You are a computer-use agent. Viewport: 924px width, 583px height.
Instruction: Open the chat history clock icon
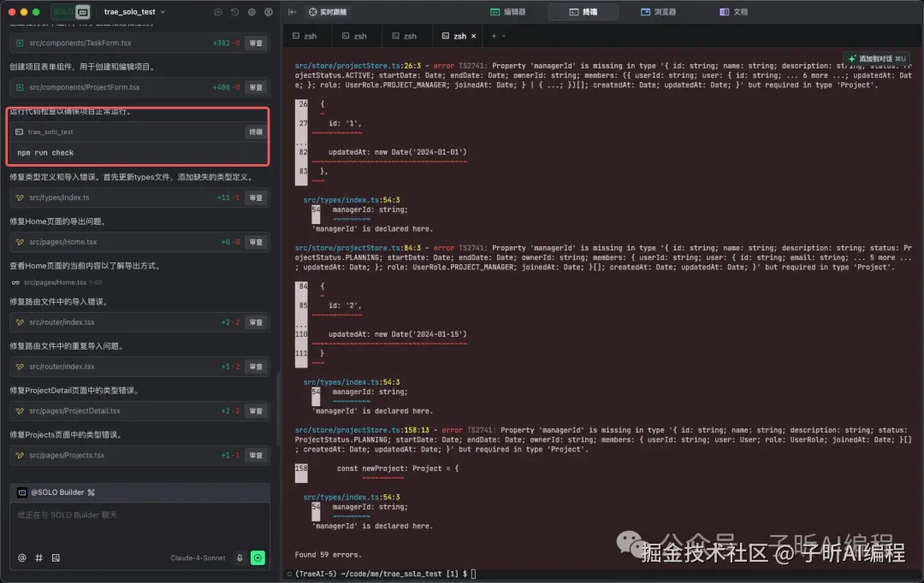coord(234,12)
